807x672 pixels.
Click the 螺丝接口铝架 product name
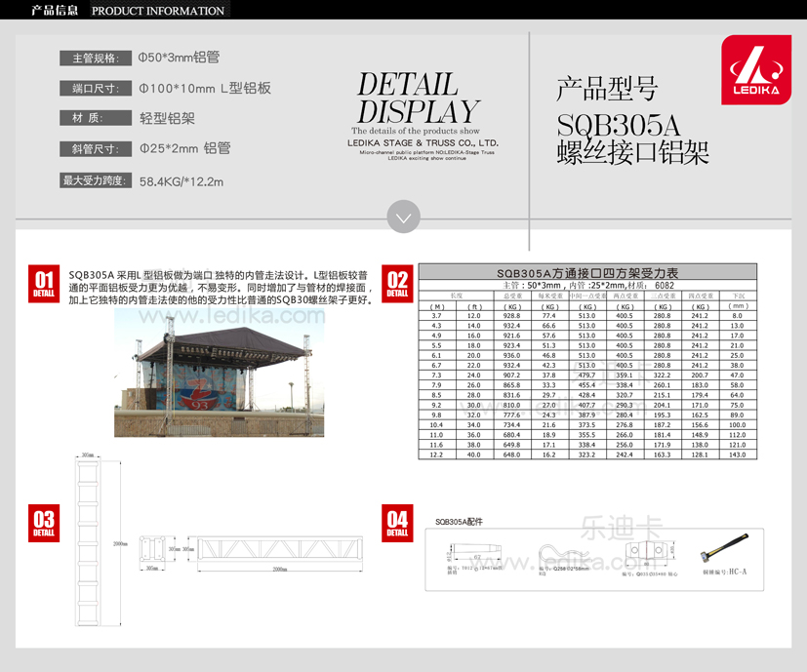633,153
